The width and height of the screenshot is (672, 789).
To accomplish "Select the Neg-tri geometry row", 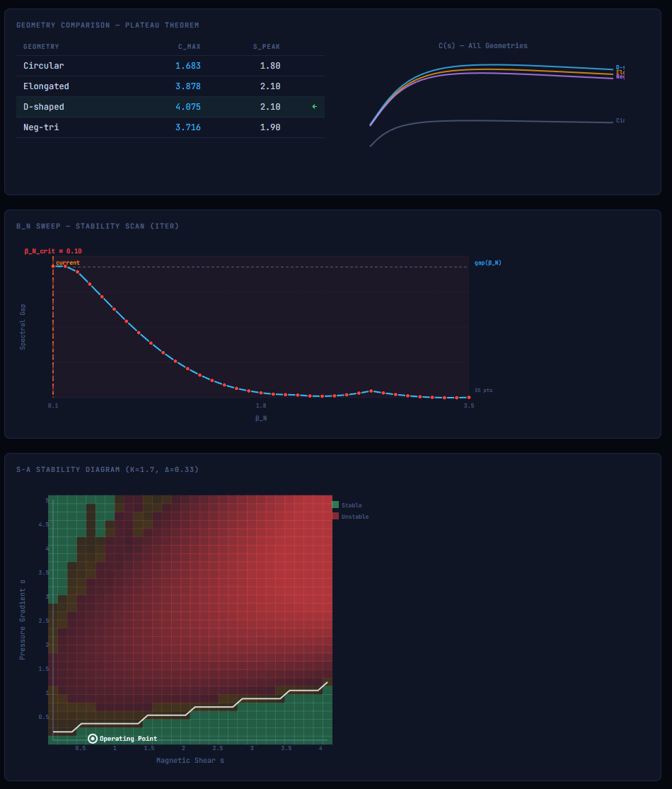I will click(x=170, y=127).
